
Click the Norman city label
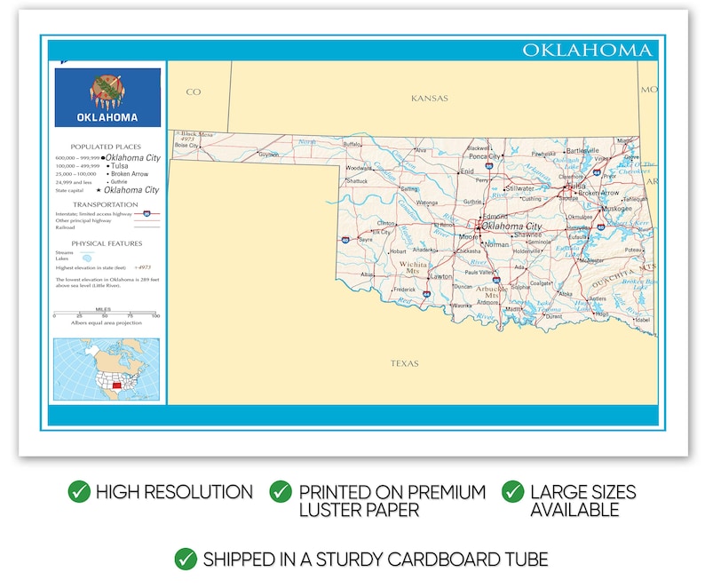(497, 245)
